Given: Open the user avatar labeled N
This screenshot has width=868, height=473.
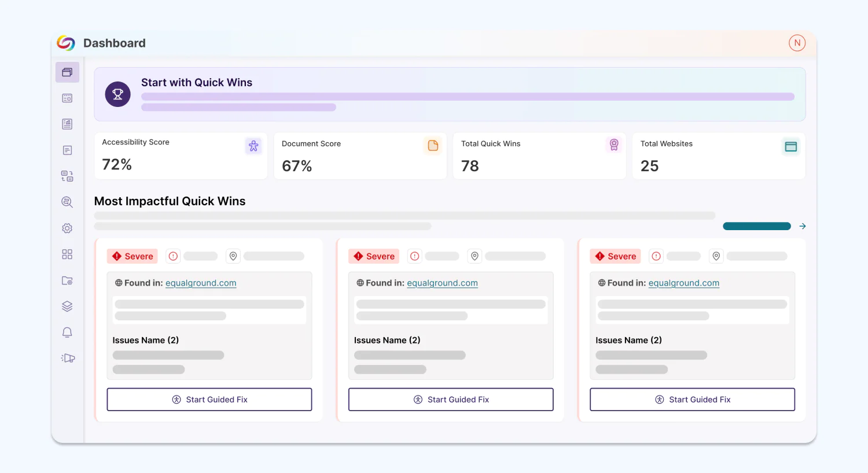Looking at the screenshot, I should click(797, 43).
